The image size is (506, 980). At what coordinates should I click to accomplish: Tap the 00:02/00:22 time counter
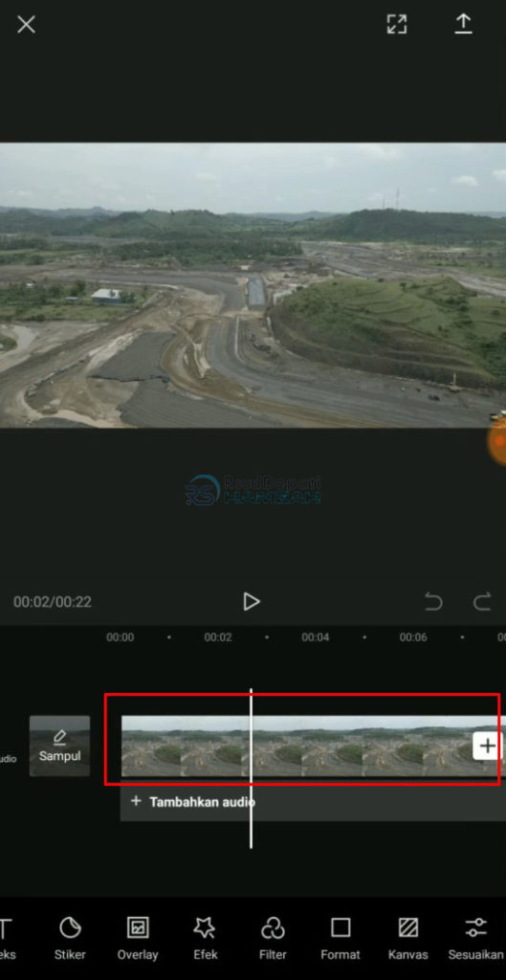pyautogui.click(x=53, y=602)
